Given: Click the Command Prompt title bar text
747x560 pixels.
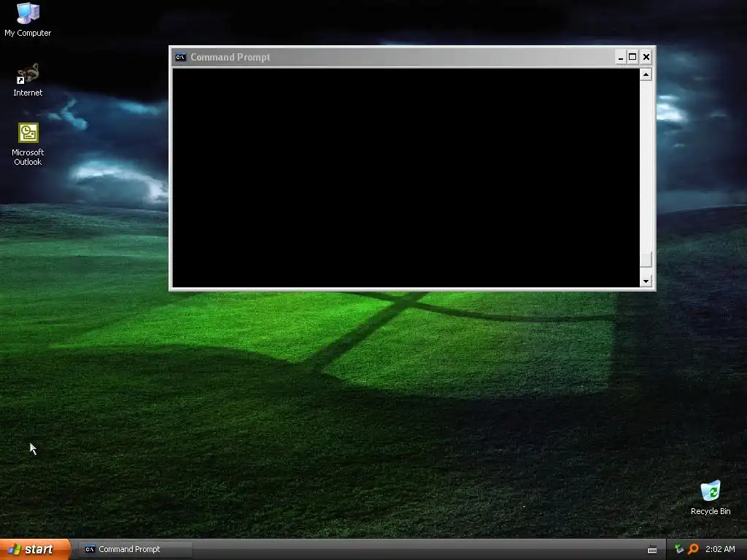Looking at the screenshot, I should tap(230, 57).
